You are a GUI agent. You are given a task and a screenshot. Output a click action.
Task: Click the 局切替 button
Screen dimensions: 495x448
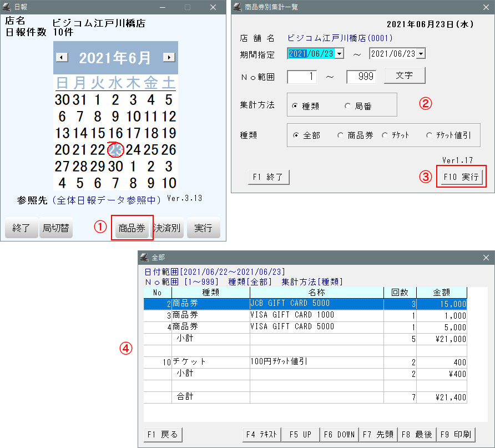(x=56, y=228)
